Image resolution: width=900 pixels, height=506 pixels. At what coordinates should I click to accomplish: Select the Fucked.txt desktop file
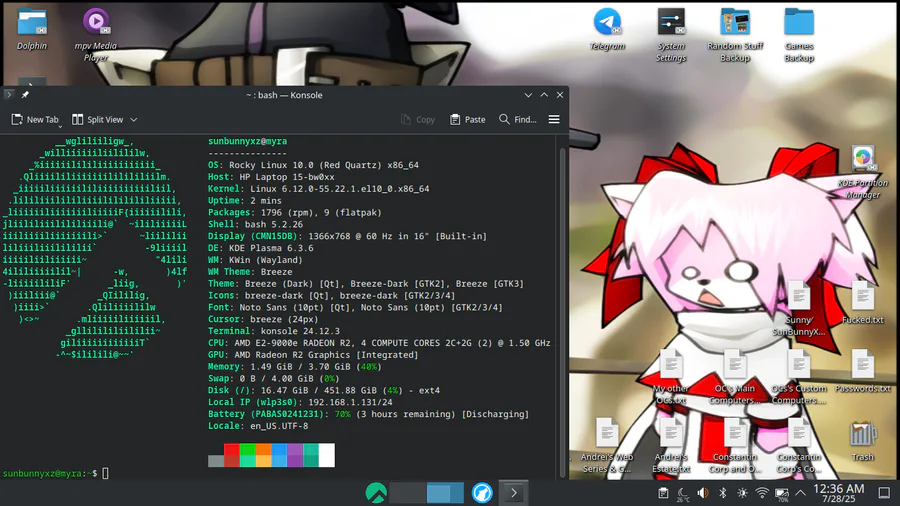coord(863,303)
